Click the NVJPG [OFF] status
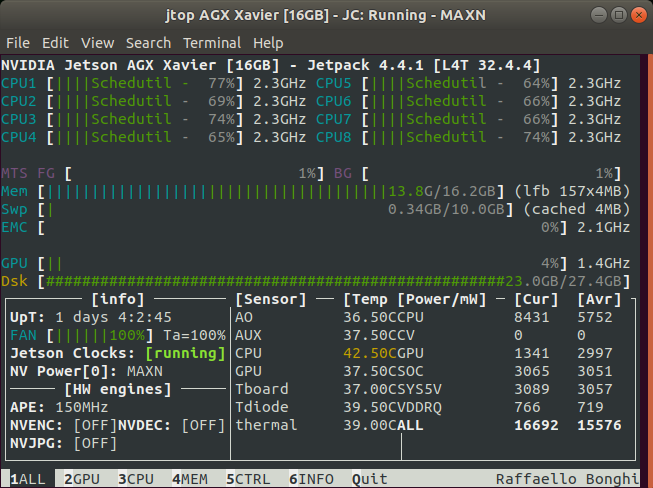 pos(95,443)
